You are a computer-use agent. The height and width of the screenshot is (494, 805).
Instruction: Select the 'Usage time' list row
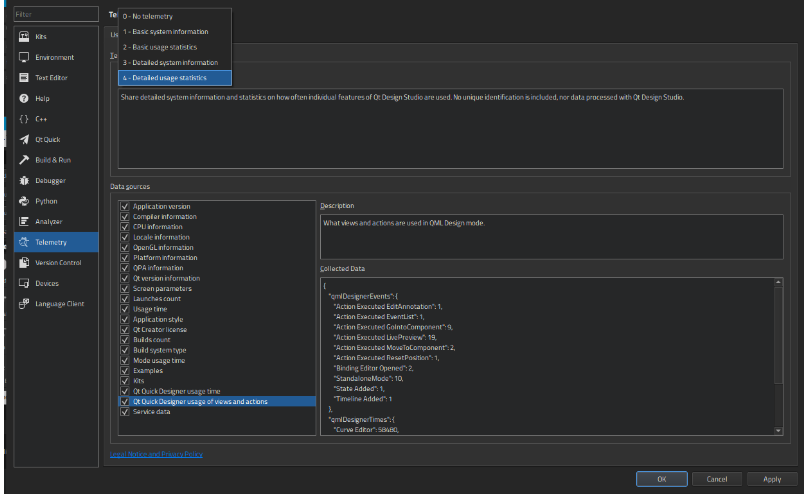click(217, 309)
